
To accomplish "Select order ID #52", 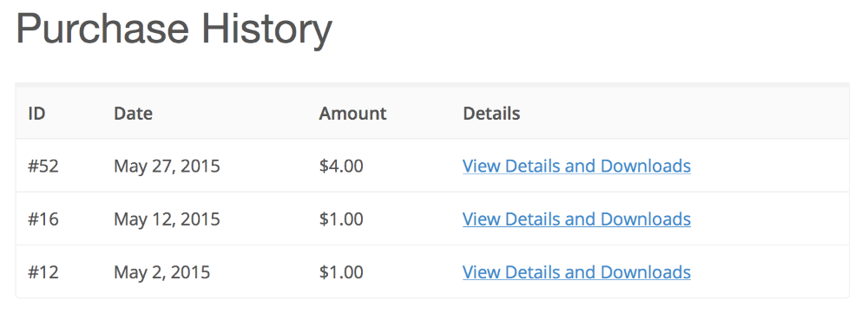I will click(x=43, y=166).
